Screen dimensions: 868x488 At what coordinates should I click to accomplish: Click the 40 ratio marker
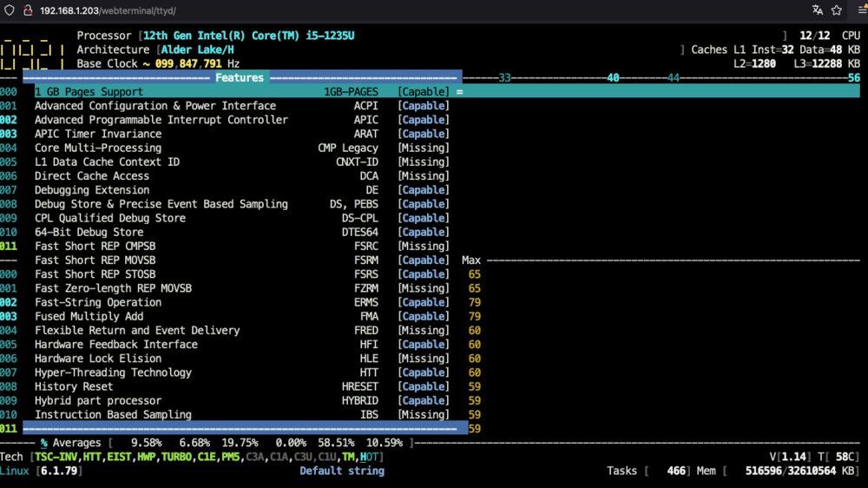(x=613, y=77)
